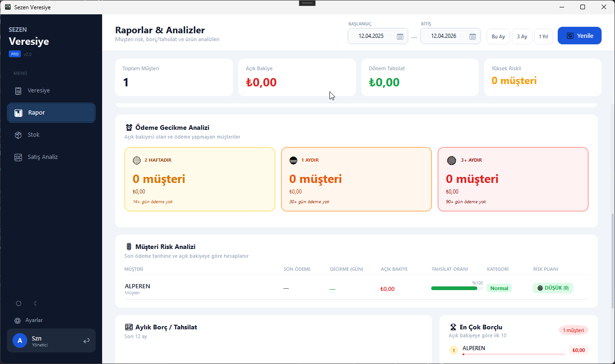
Task: Click the refresh icon inside the Yenile button
Action: [570, 36]
